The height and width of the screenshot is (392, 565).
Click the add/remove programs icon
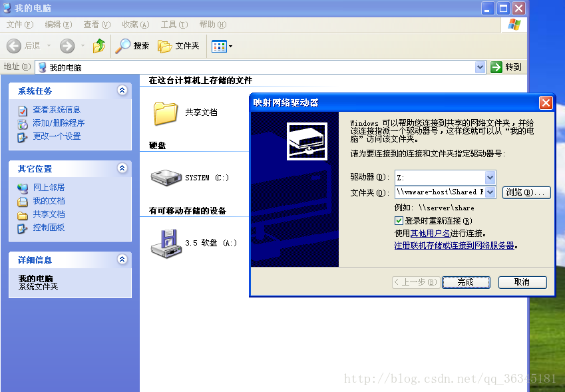(x=23, y=124)
